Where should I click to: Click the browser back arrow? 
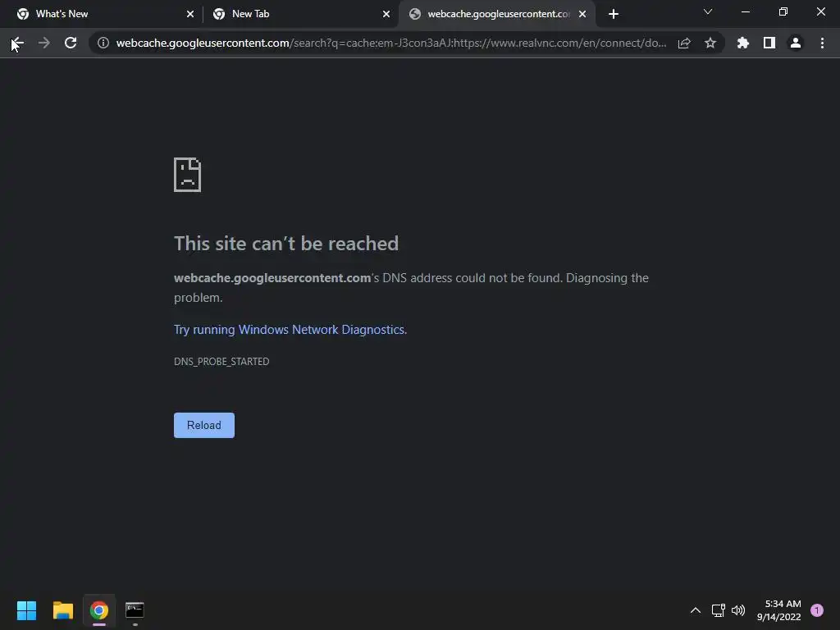tap(18, 43)
